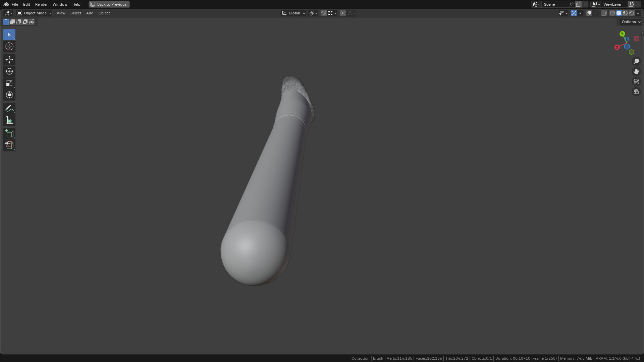Viewport: 644px width, 362px height.
Task: Open the snapping options dropdown
Action: (x=332, y=13)
